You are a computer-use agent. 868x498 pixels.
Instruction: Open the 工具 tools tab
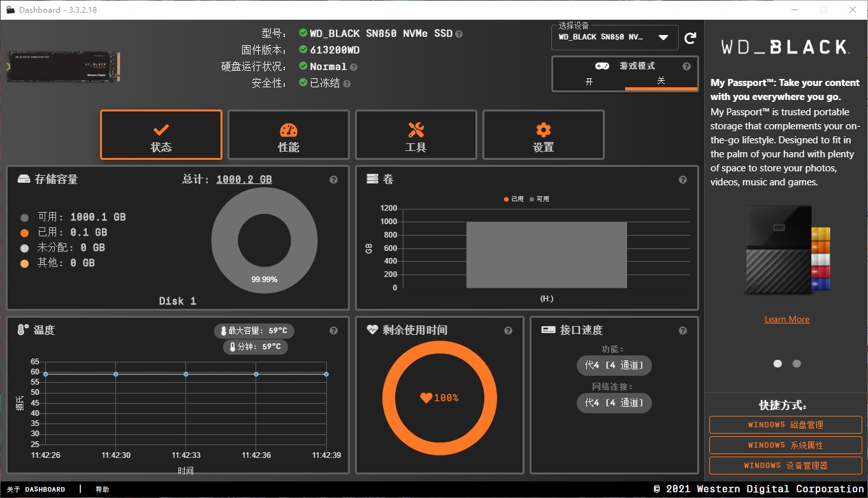[x=416, y=135]
